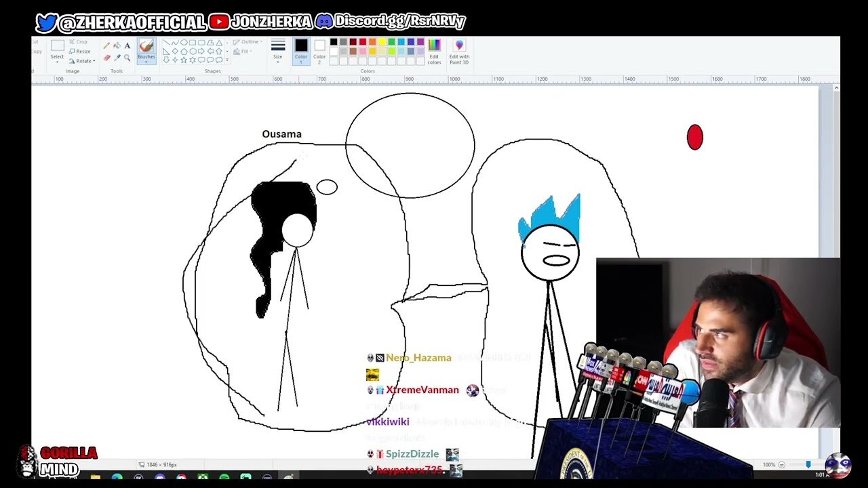Select the Fill with color bucket tool
This screenshot has width=868, height=488.
pos(117,45)
